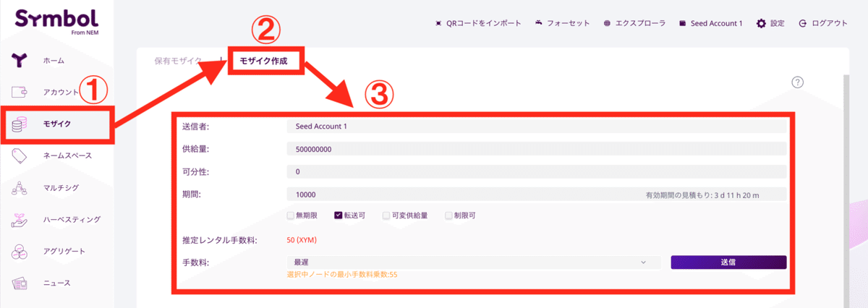Click the 可分性 field with 0
The width and height of the screenshot is (868, 308).
[536, 172]
